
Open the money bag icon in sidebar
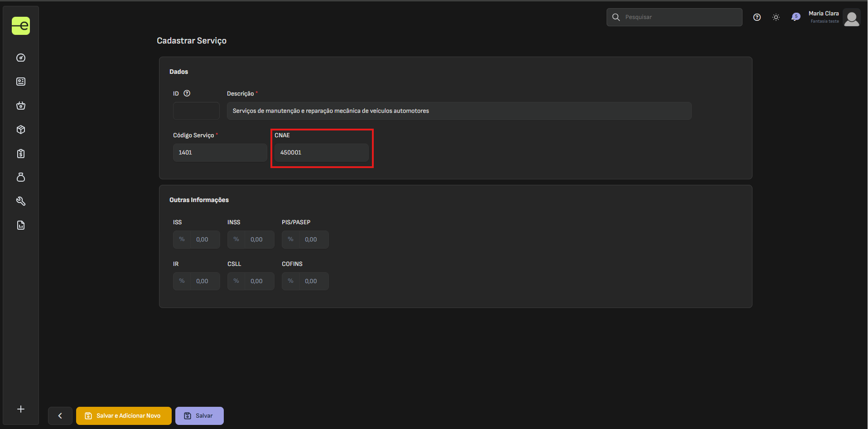point(21,177)
